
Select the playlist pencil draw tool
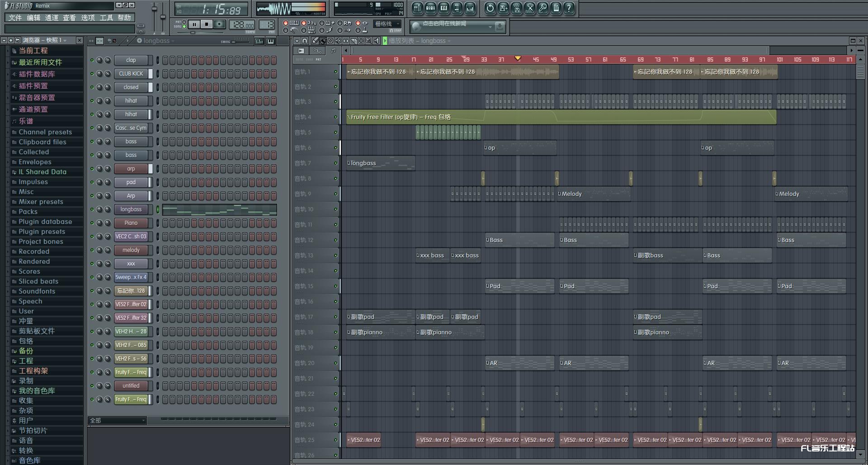click(x=315, y=41)
